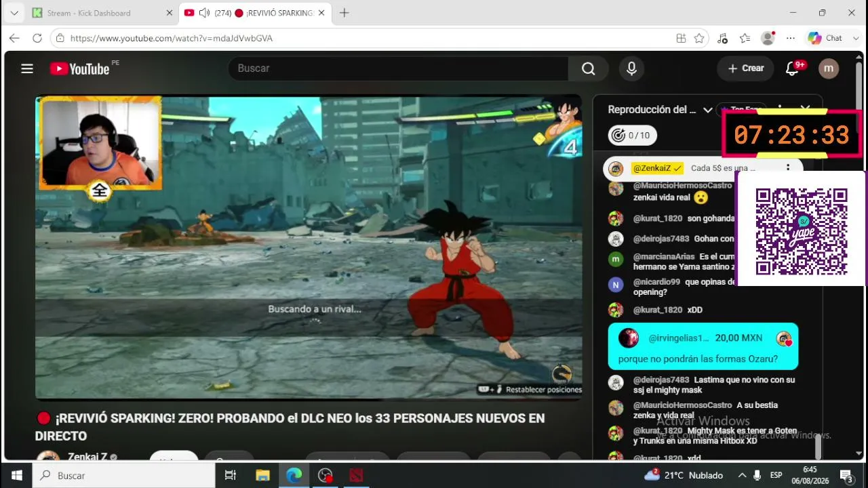
Task: Open the browser settings and more menu
Action: [x=791, y=39]
